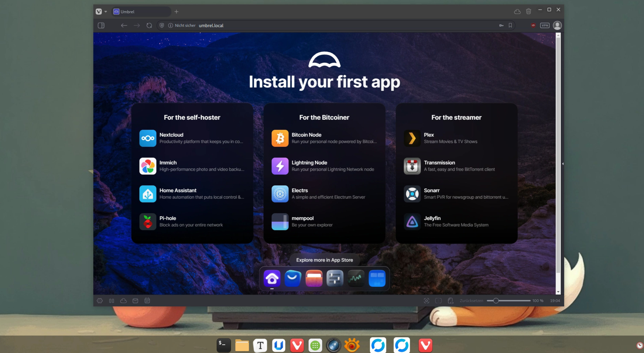The width and height of the screenshot is (644, 353).
Task: Open the Home Assistant app icon
Action: [x=148, y=194]
